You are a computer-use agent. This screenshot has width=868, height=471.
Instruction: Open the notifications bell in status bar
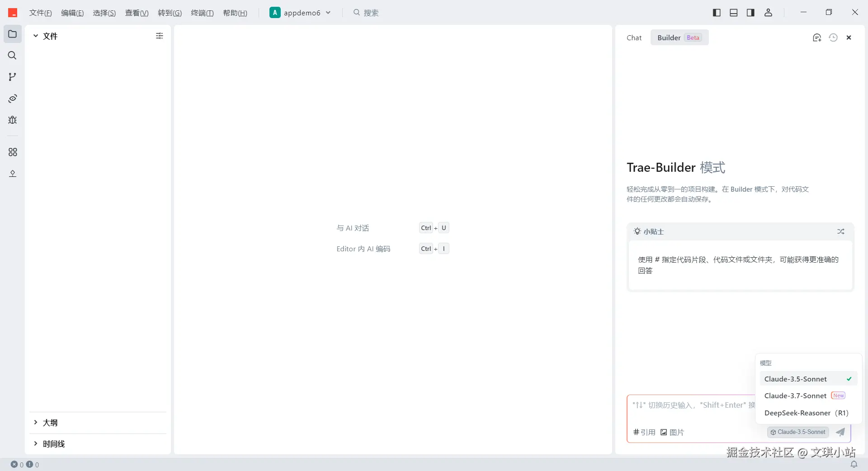(x=854, y=464)
